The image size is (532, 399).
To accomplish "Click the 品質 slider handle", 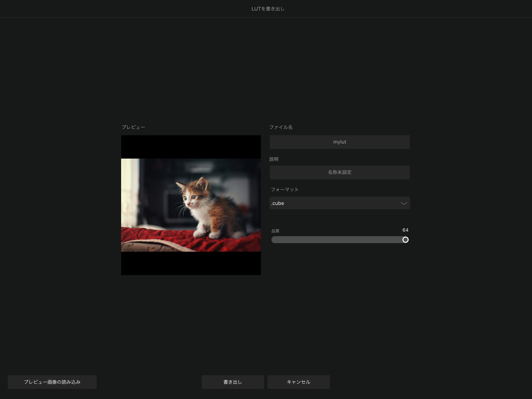I will point(405,240).
